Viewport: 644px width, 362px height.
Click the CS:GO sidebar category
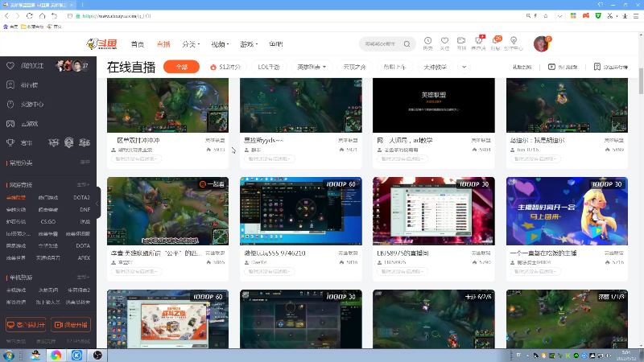(48, 222)
